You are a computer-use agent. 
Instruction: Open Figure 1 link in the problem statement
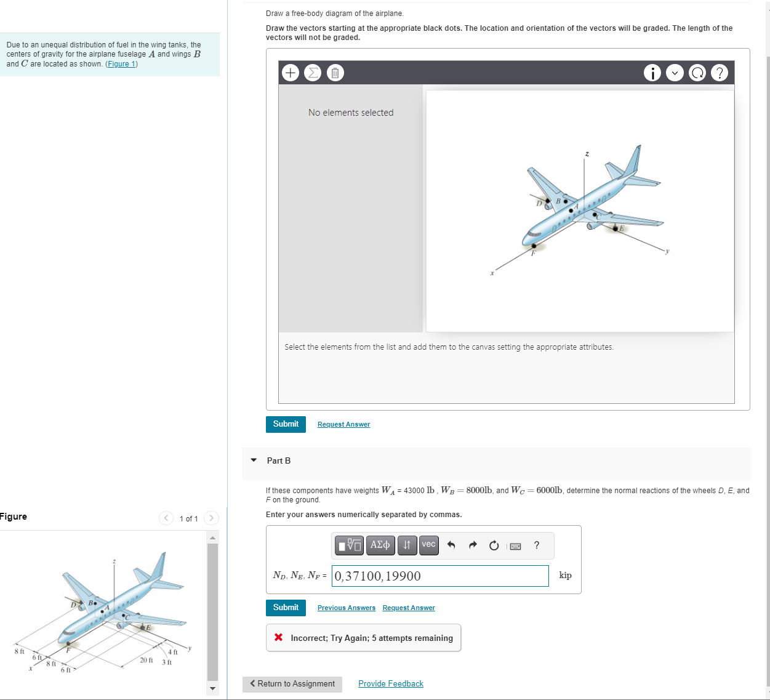121,63
